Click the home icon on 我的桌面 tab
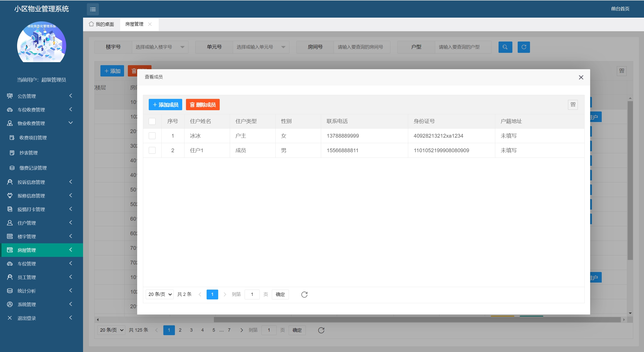Viewport: 644px width, 352px height. tap(91, 24)
